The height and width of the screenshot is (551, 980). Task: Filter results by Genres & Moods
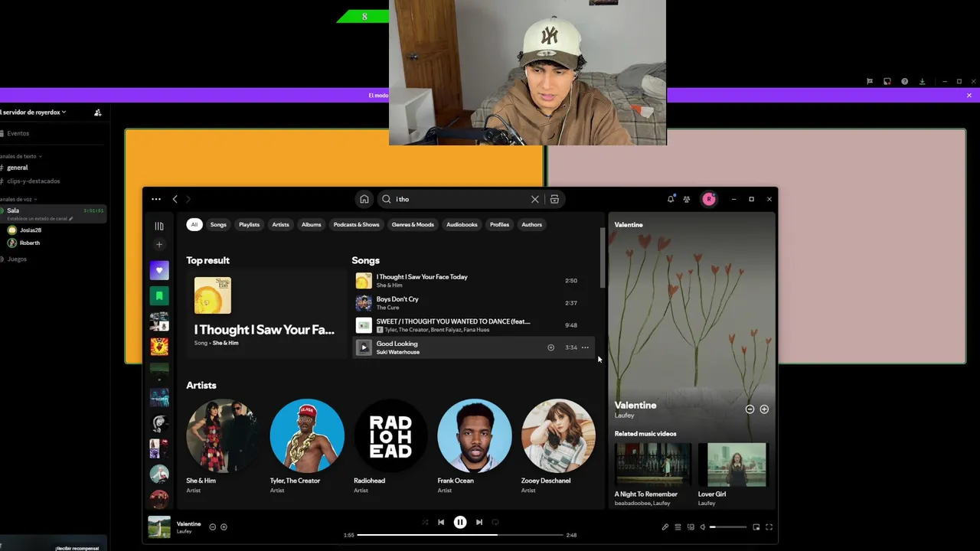click(413, 225)
